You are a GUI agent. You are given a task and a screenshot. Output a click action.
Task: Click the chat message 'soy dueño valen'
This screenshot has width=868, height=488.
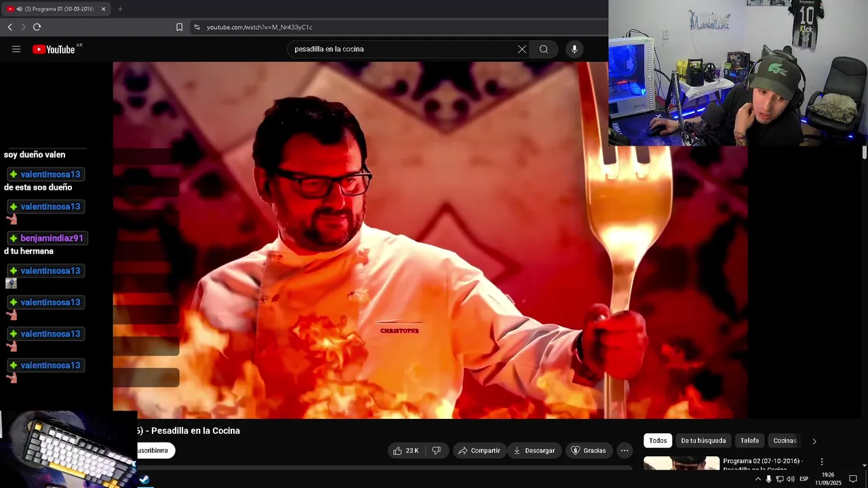click(x=35, y=155)
